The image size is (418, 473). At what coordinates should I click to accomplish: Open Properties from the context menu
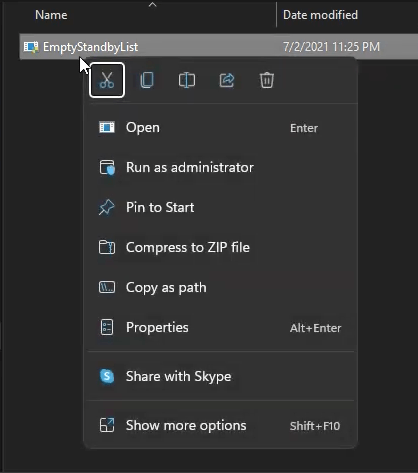pos(220,327)
